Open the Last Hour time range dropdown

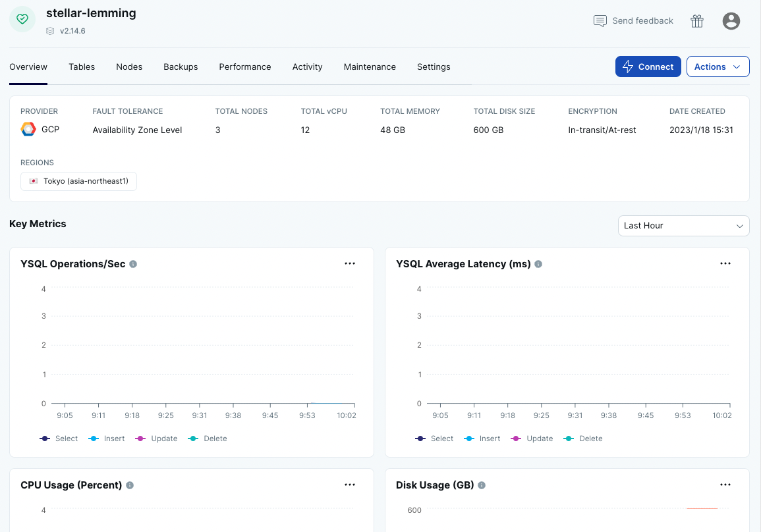coord(683,226)
